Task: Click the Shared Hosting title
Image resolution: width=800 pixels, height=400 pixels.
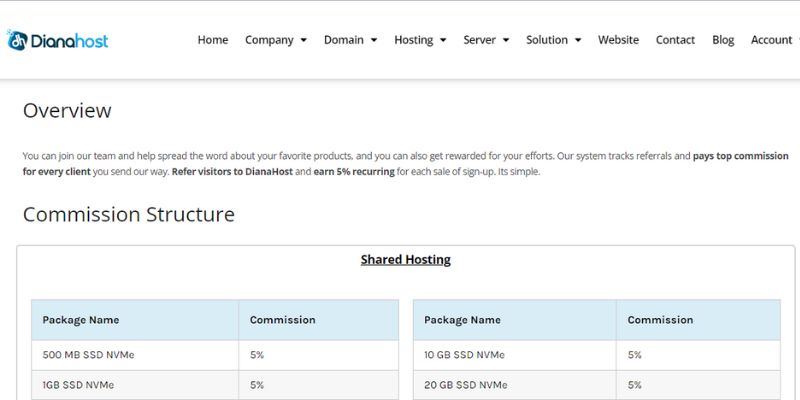Action: click(x=406, y=260)
